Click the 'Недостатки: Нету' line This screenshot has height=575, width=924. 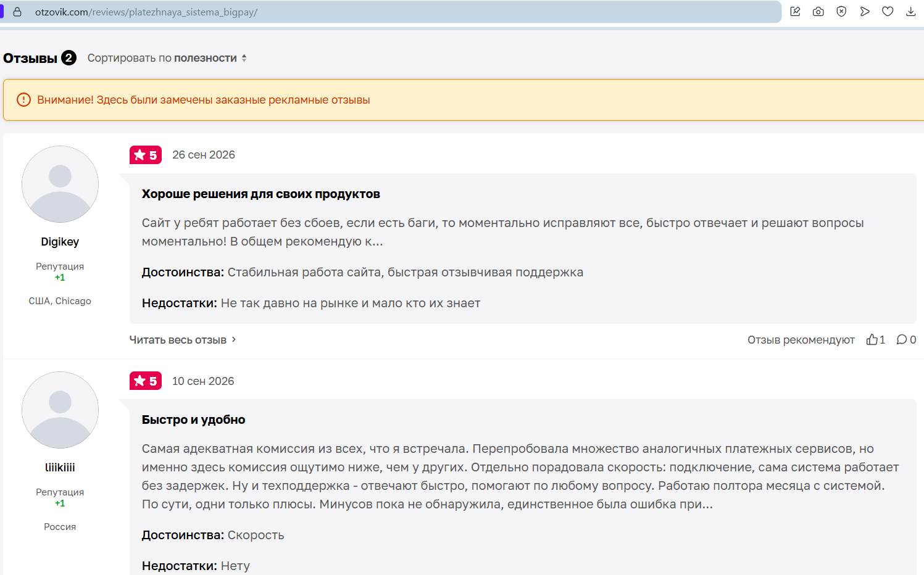(196, 566)
